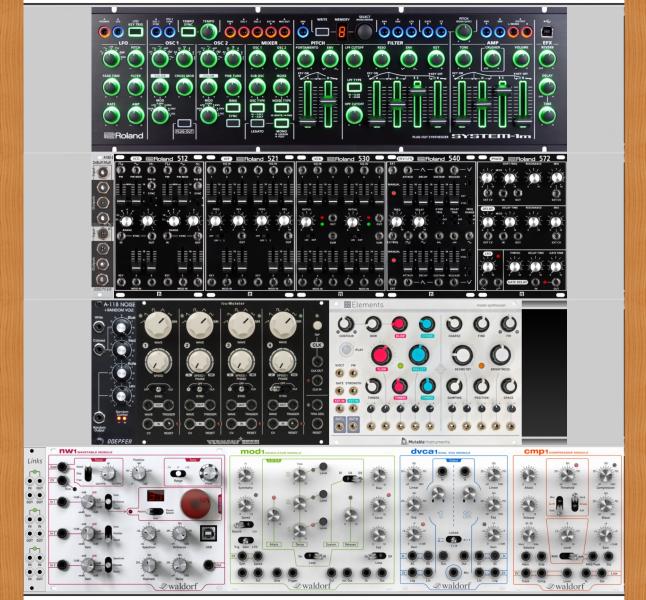Click the cmp1 compressor module title
The height and width of the screenshot is (600, 646).
click(556, 452)
